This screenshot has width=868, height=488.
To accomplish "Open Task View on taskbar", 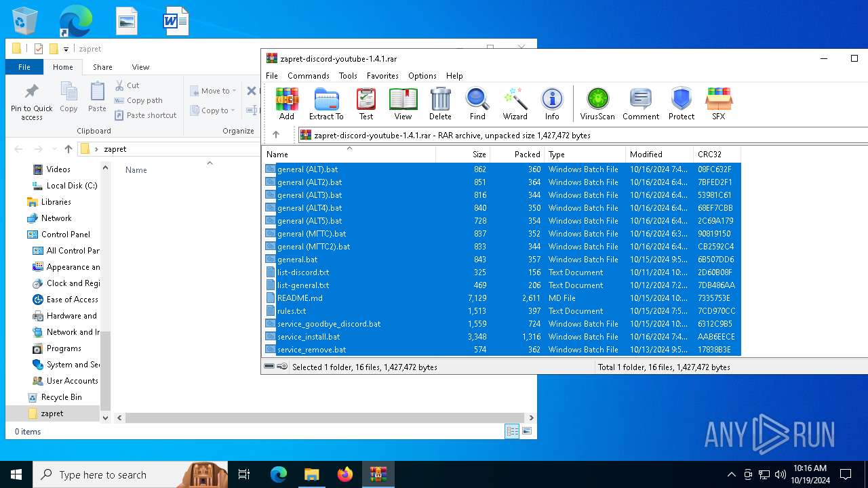I will click(x=244, y=474).
